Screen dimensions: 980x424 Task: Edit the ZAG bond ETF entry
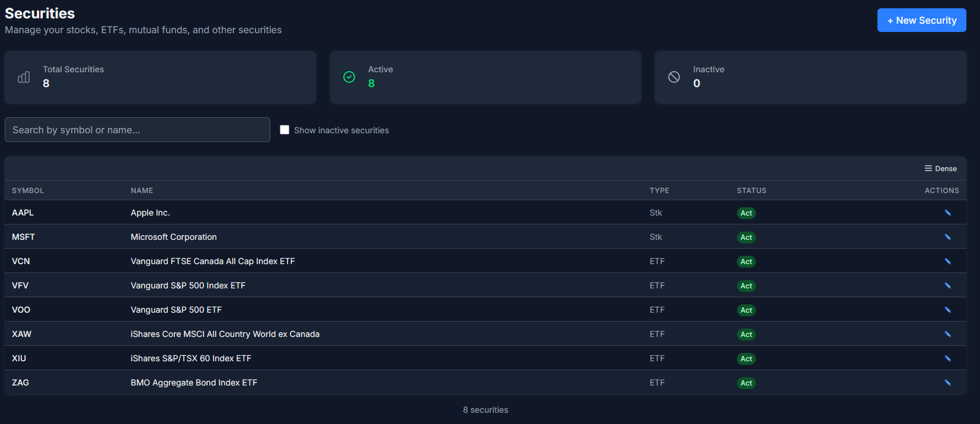point(947,383)
